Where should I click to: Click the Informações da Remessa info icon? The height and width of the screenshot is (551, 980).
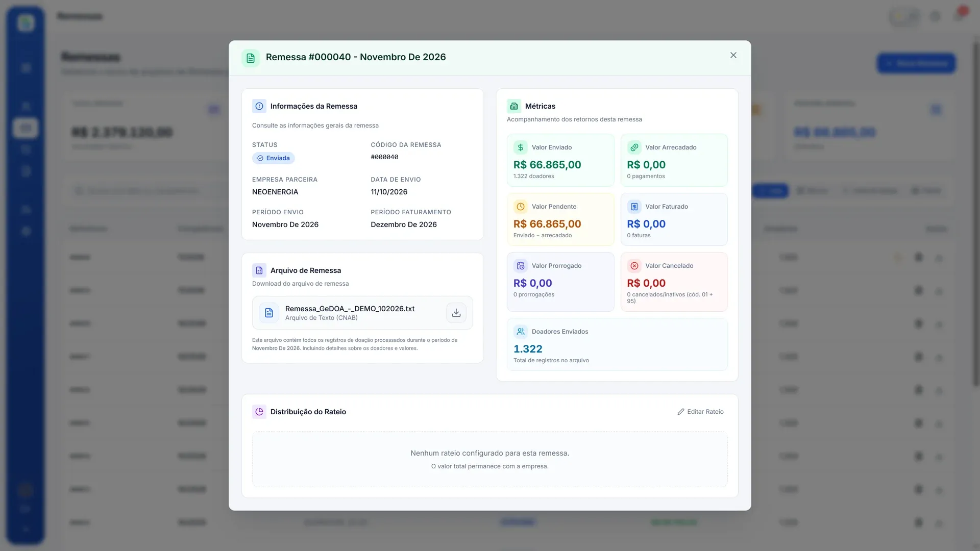(x=259, y=106)
